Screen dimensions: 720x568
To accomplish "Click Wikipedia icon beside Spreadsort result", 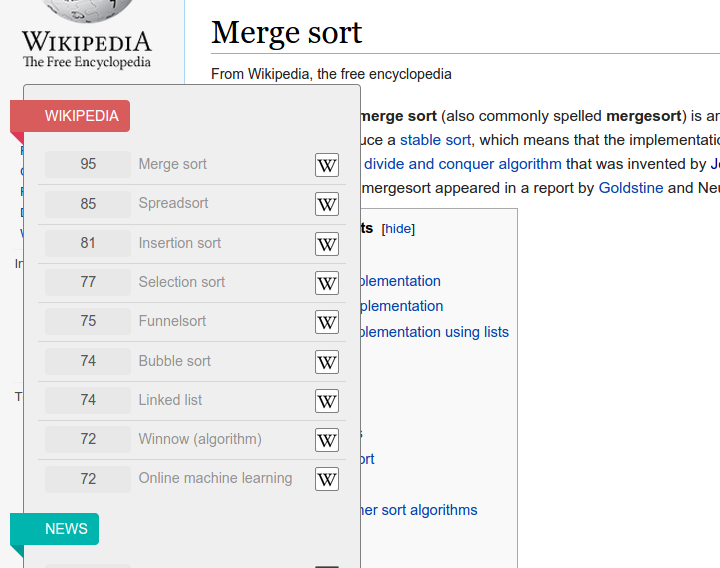I will [327, 204].
